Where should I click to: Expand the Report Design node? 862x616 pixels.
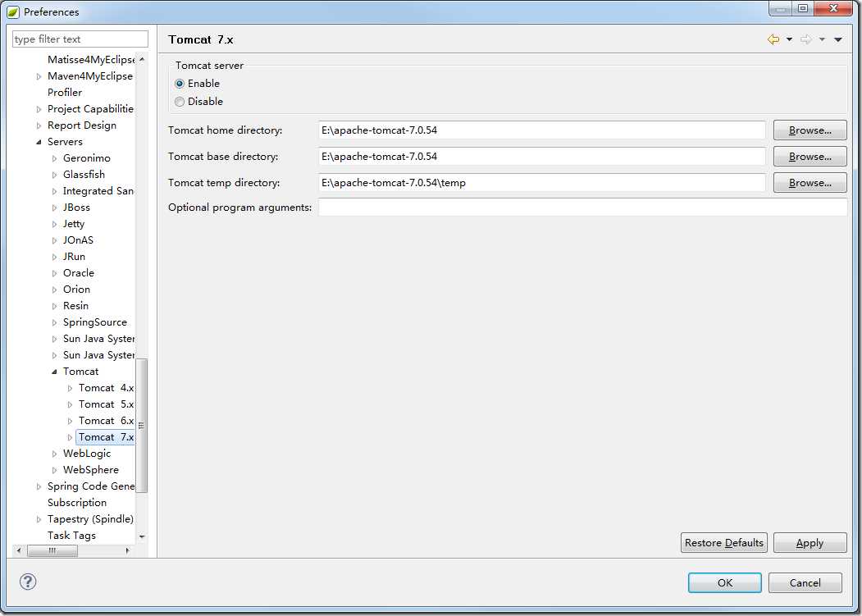[x=39, y=126]
